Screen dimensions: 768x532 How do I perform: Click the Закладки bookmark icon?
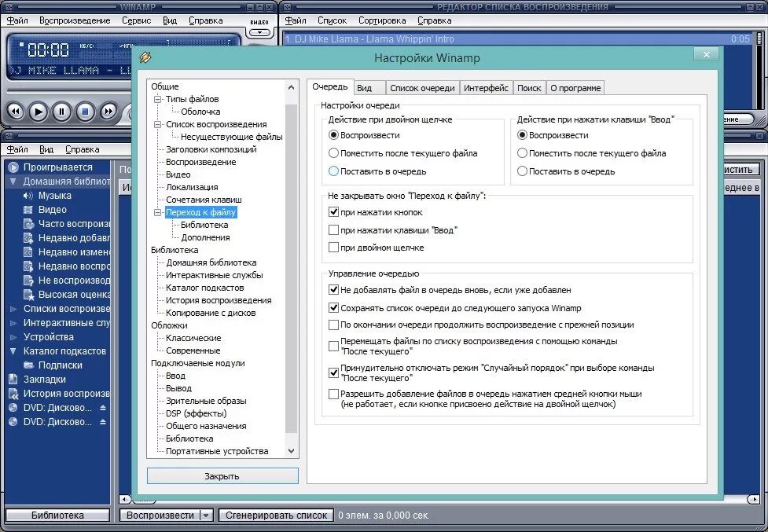click(x=13, y=380)
